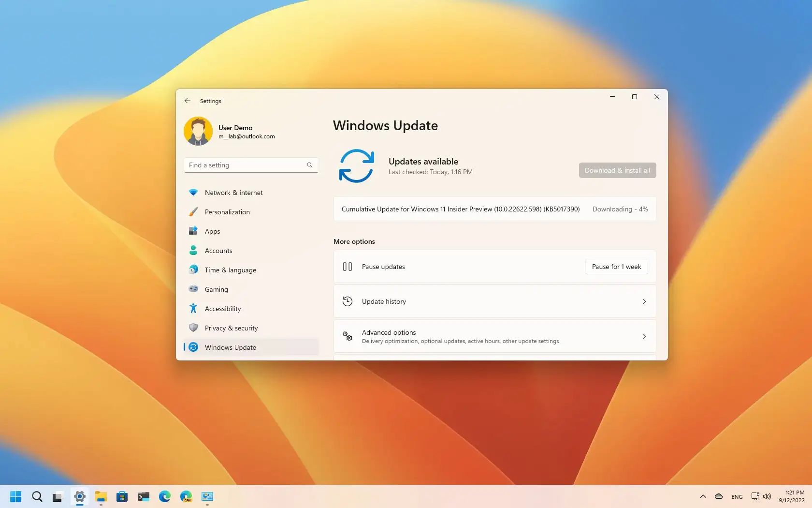The image size is (812, 508).
Task: Click the ENG language indicator
Action: coord(737,497)
